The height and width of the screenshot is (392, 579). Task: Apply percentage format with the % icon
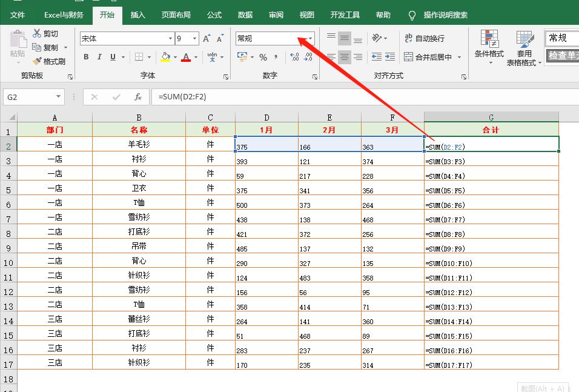263,57
